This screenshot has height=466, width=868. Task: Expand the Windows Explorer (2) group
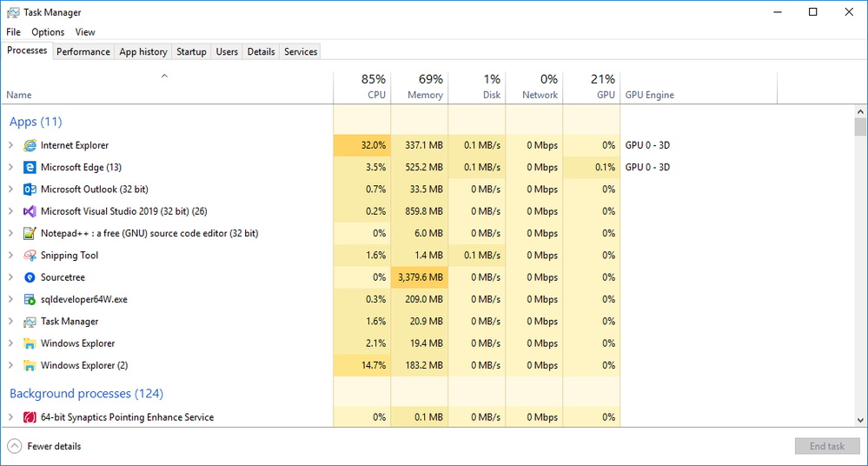coord(10,365)
